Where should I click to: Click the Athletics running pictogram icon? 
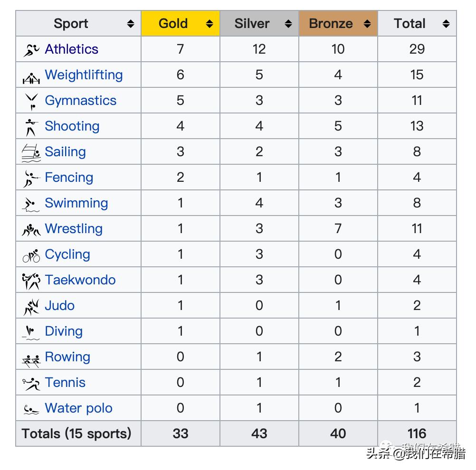(31, 50)
